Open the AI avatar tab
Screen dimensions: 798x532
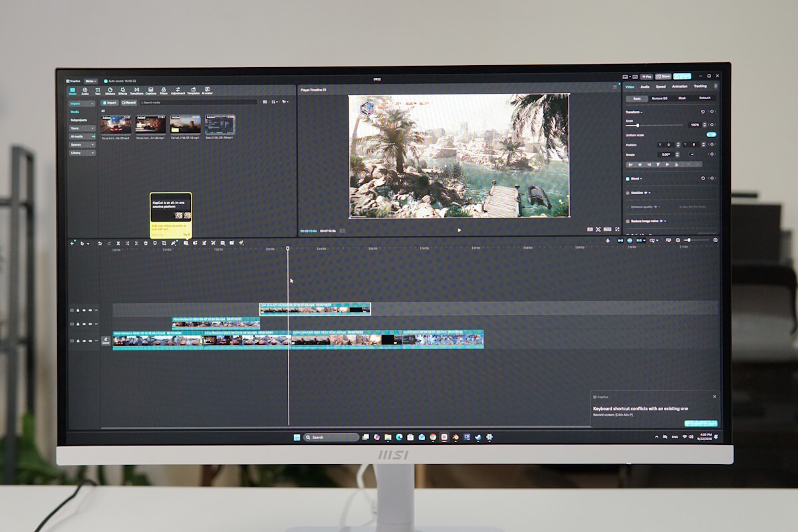click(207, 90)
